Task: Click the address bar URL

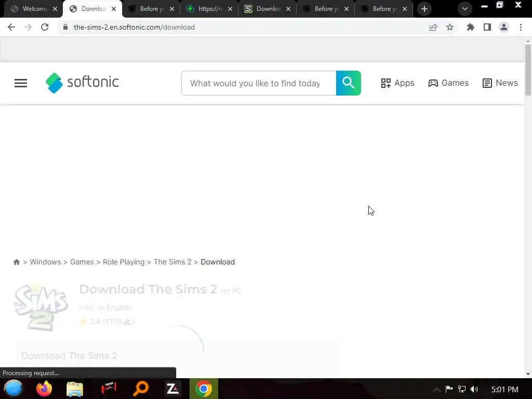Action: 135,27
